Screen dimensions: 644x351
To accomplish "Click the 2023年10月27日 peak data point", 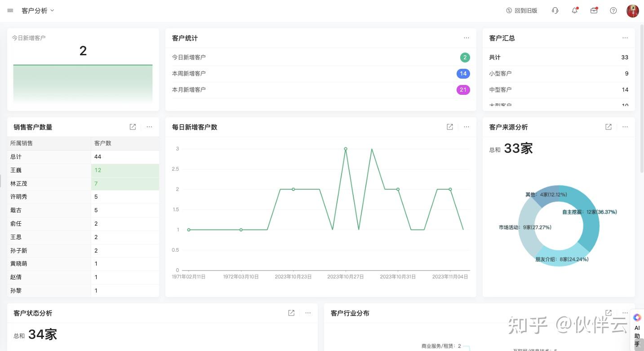I will point(346,149).
